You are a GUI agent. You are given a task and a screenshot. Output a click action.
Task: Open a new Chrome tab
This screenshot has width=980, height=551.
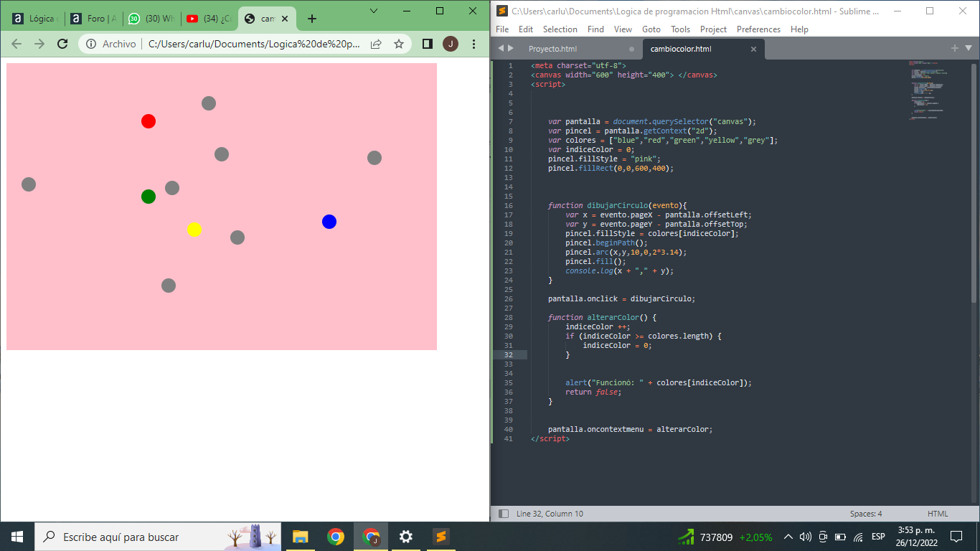[x=311, y=19]
